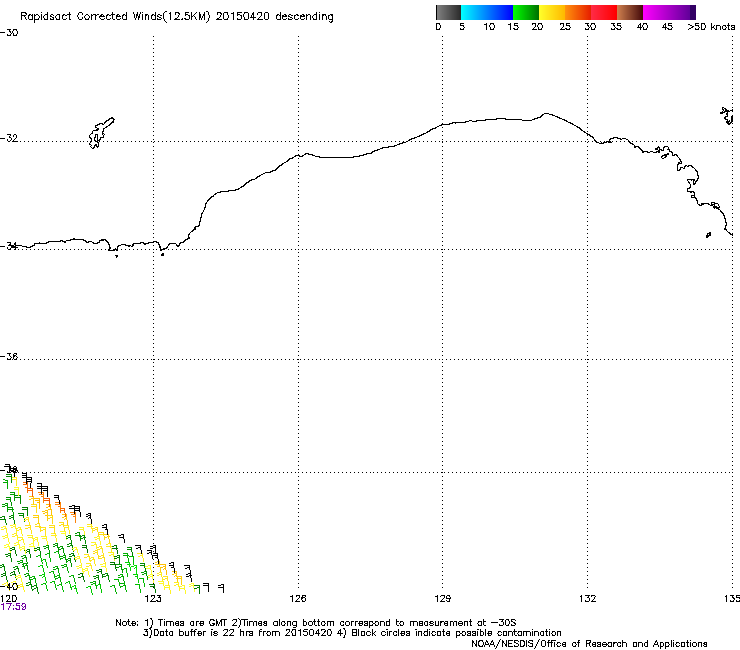Click the longitude label '126'
This screenshot has width=740, height=650.
coord(298,599)
